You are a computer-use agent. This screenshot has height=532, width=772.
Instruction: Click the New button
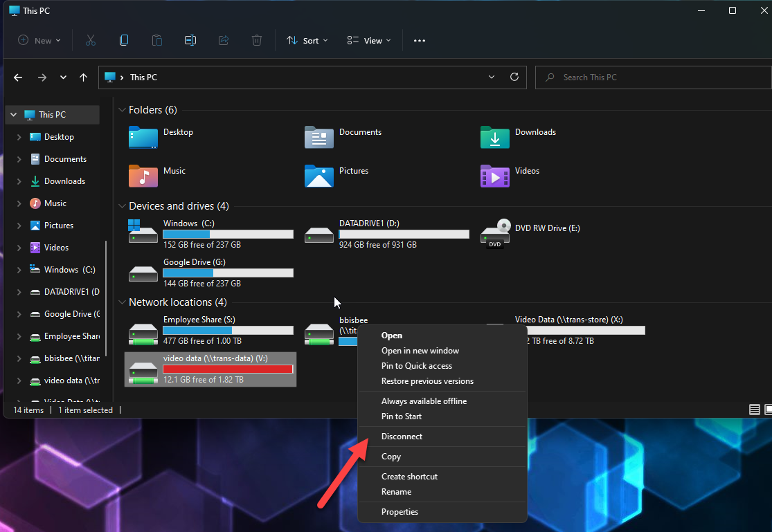(38, 40)
